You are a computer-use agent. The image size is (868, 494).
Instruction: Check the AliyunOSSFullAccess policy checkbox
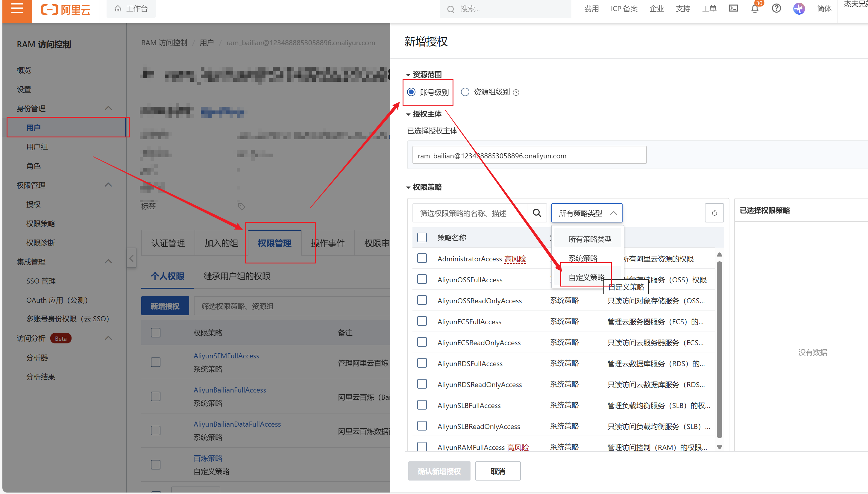tap(422, 279)
